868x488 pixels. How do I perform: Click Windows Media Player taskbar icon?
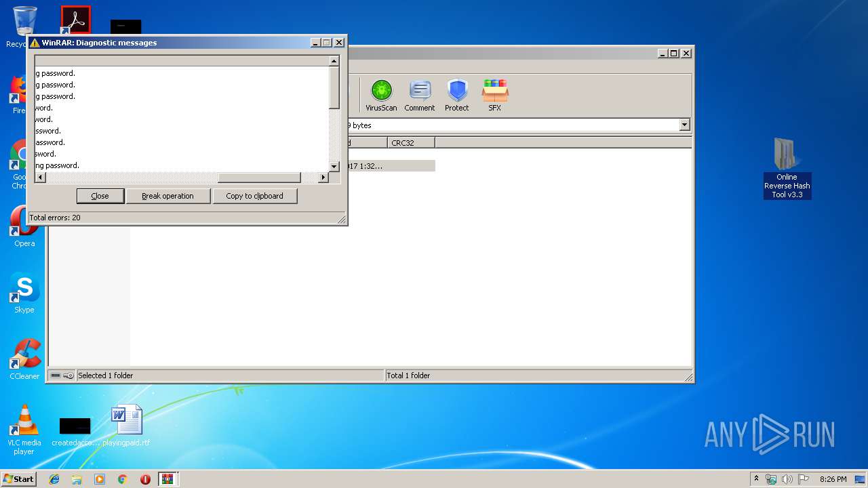click(x=100, y=479)
